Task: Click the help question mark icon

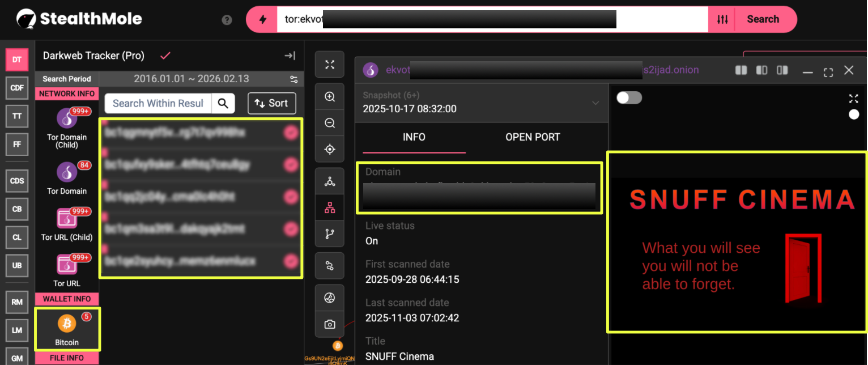Action: tap(227, 20)
